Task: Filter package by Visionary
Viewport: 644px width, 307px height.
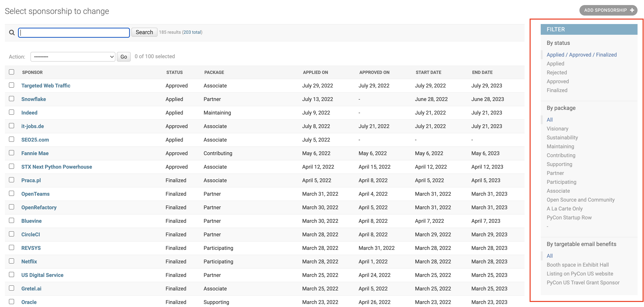Action: (557, 129)
